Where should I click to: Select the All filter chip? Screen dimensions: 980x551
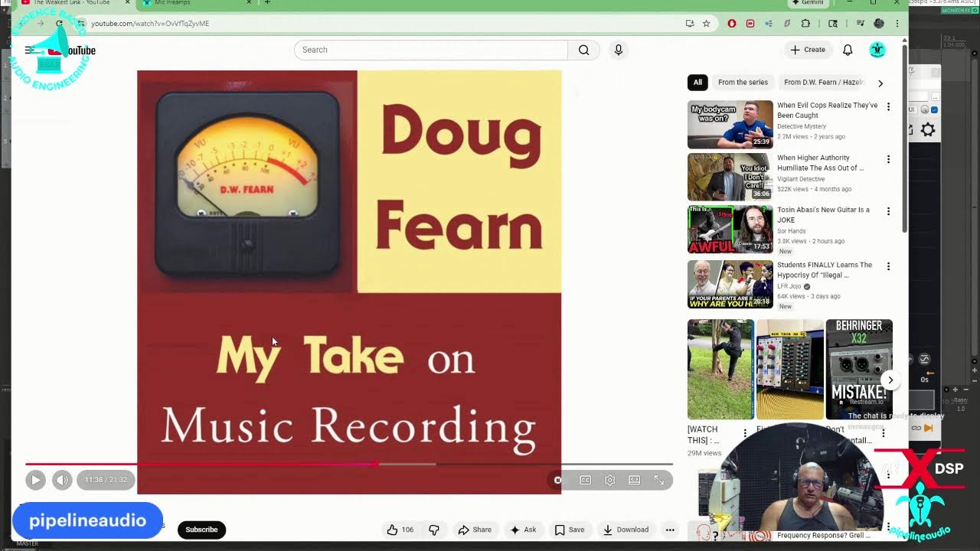(x=697, y=83)
